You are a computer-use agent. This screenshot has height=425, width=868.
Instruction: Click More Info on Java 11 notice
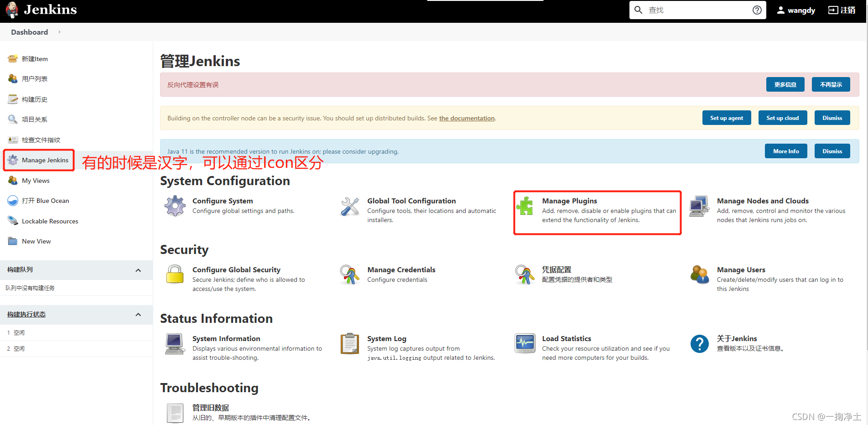click(786, 151)
